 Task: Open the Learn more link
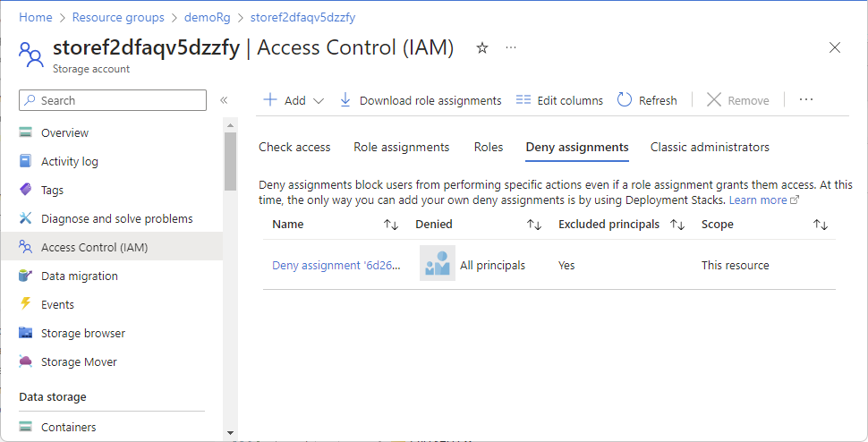(x=764, y=200)
